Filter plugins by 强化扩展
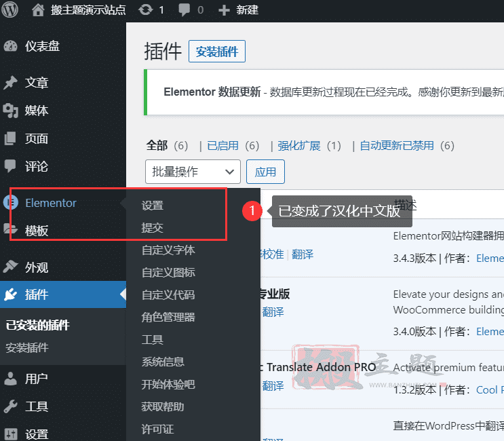The image size is (504, 441). click(299, 146)
